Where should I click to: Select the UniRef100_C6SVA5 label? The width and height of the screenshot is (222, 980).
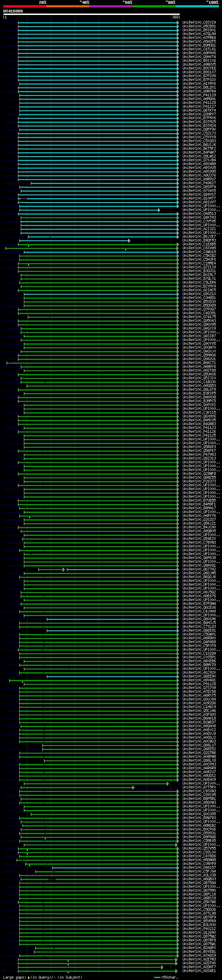(199, 248)
